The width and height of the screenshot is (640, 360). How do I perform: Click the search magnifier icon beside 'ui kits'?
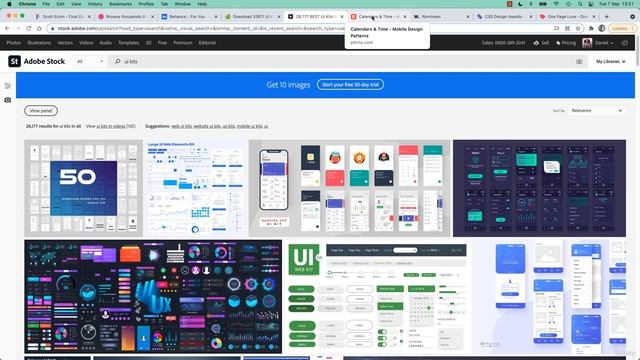[118, 61]
